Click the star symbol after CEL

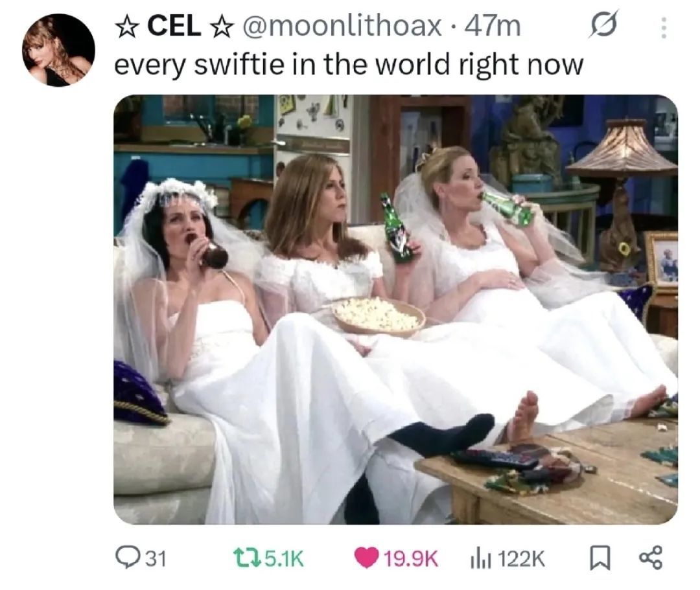click(x=222, y=27)
